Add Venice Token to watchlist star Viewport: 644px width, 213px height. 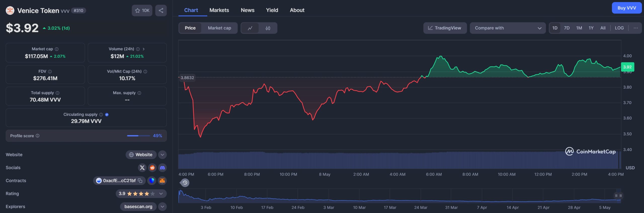coord(142,10)
